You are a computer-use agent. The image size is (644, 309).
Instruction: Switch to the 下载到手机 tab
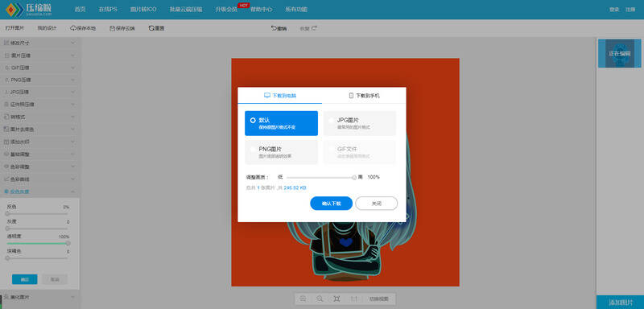[364, 95]
